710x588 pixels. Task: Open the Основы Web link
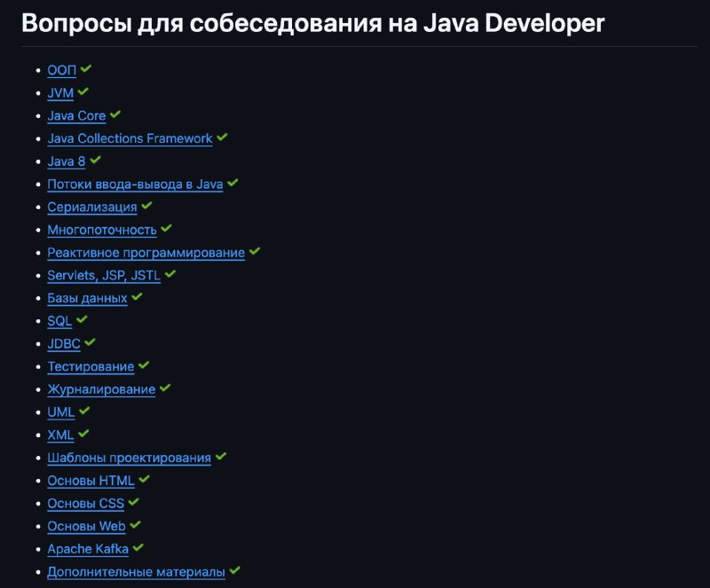(86, 526)
